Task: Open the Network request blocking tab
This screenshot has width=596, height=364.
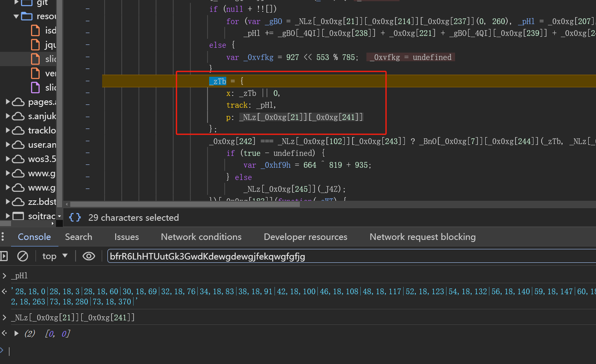Action: 423,237
